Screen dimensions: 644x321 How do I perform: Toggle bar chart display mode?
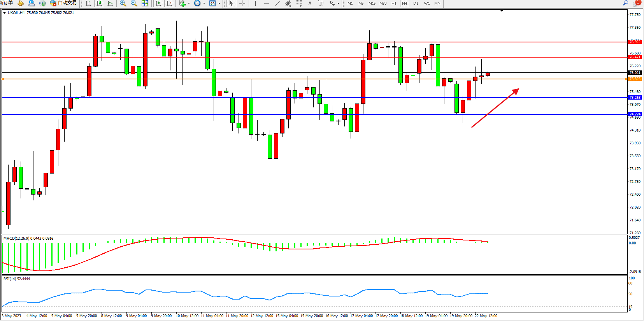(88, 3)
